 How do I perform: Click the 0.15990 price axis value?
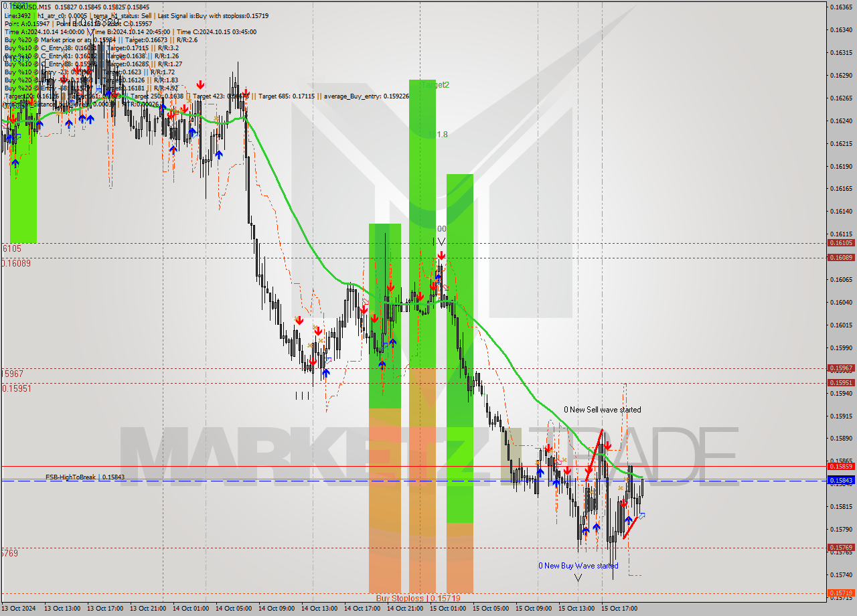841,348
